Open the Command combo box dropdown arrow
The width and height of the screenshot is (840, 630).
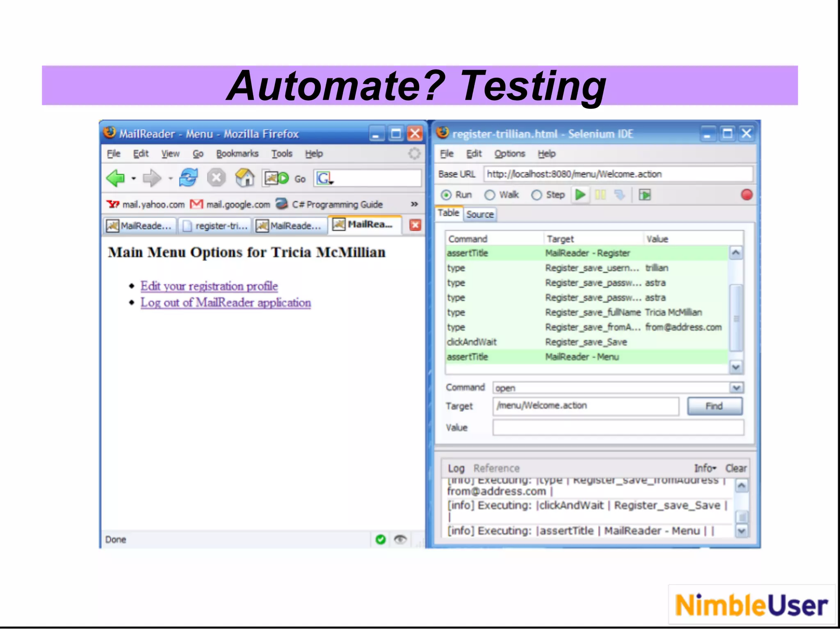pos(737,388)
